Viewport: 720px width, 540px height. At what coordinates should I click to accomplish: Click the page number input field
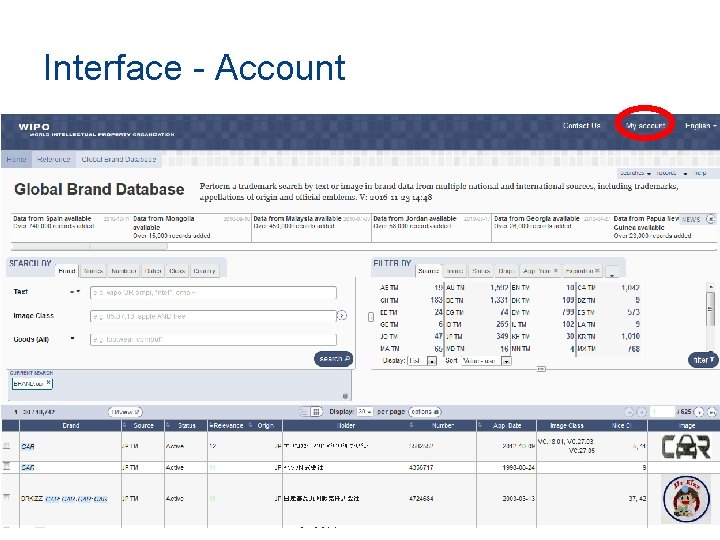point(662,412)
